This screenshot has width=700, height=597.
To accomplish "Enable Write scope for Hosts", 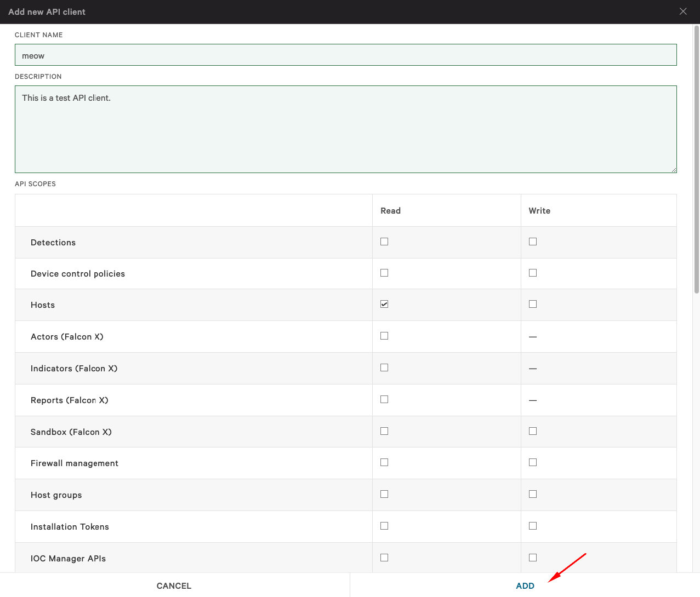I will pos(533,304).
